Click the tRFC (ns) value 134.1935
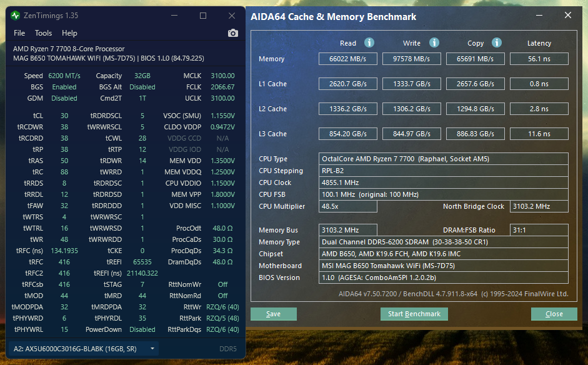The width and height of the screenshot is (588, 365). coord(64,251)
